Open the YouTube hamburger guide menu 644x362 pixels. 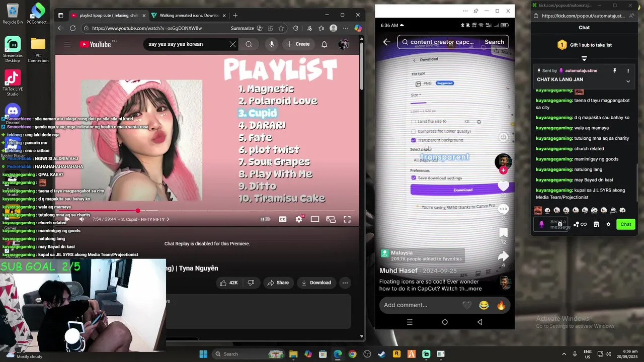[x=67, y=44]
